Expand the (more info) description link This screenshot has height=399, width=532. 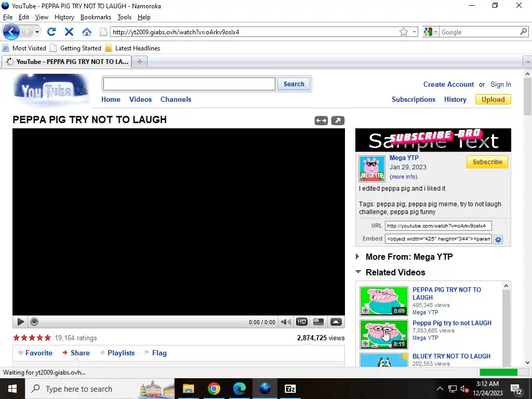pyautogui.click(x=403, y=177)
